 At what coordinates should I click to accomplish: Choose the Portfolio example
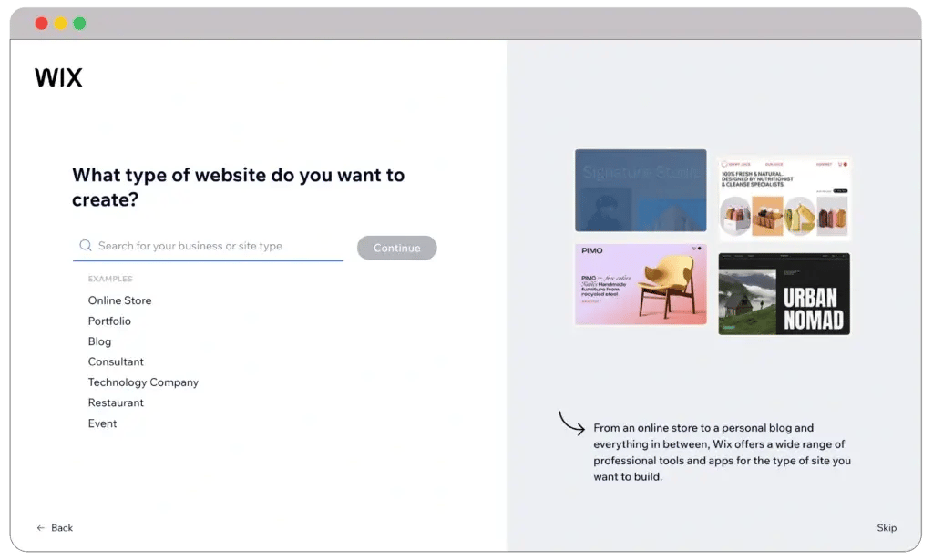[x=109, y=321]
